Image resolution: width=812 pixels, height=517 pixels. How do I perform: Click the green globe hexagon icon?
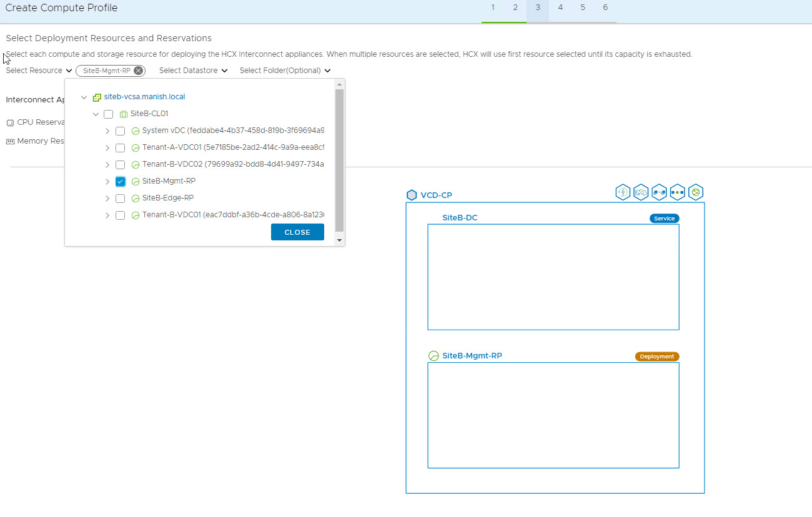coord(696,192)
